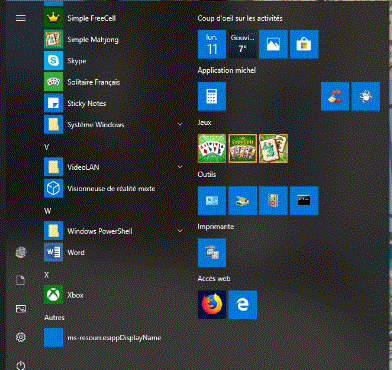Image resolution: width=392 pixels, height=370 pixels.
Task: Open ms-resource:appDisplayName entry
Action: (115, 338)
